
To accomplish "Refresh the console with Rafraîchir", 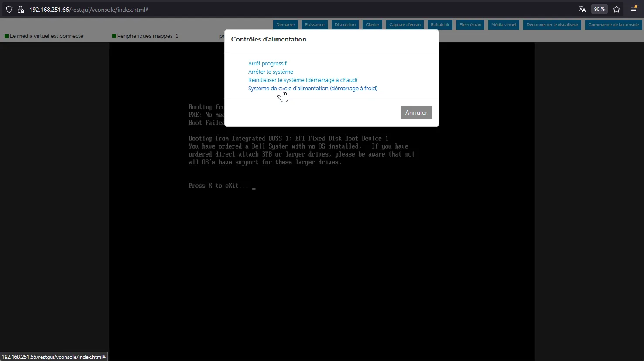I will click(x=439, y=25).
